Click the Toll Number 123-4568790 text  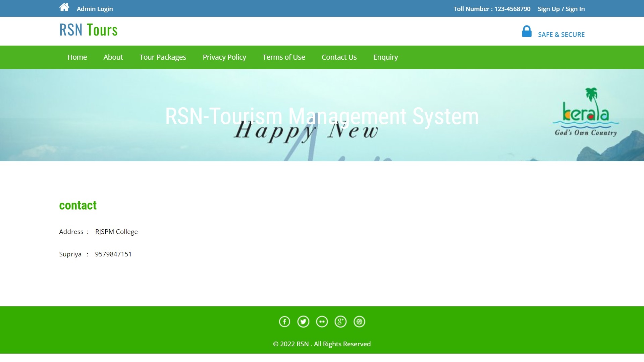click(492, 9)
